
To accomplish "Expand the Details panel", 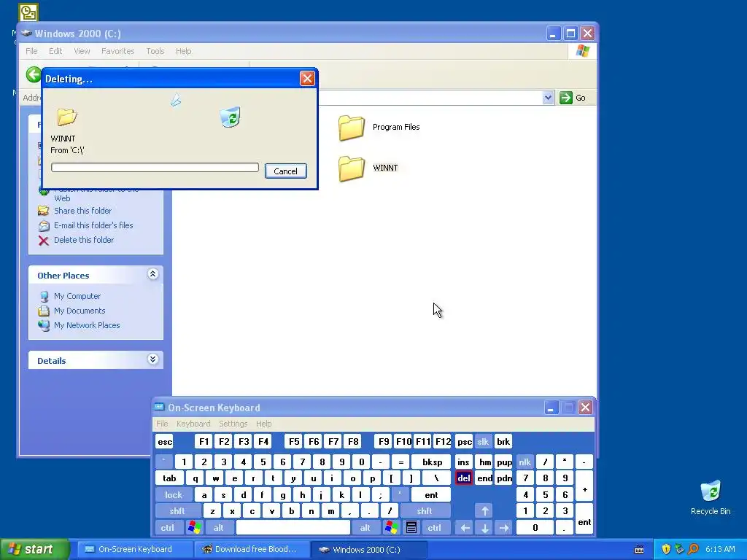I will coord(152,359).
